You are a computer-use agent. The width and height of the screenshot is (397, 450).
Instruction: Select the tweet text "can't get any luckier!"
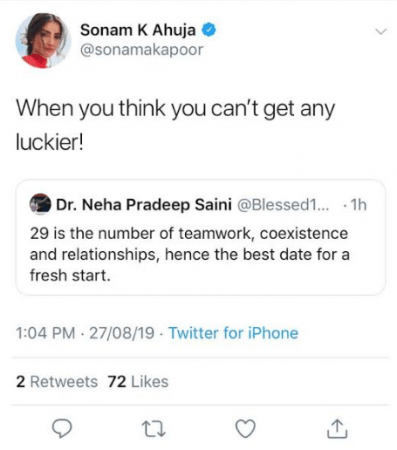click(175, 126)
